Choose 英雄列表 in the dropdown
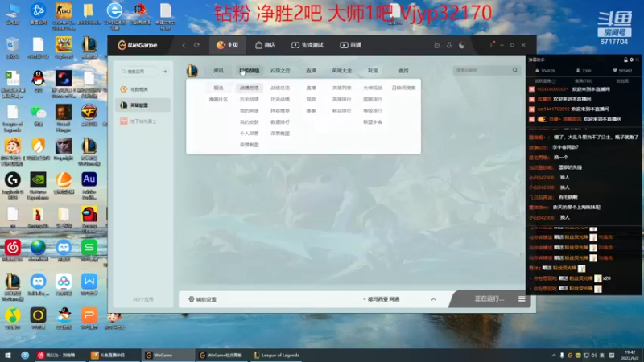Screen dimensions: 644x362 [341, 88]
